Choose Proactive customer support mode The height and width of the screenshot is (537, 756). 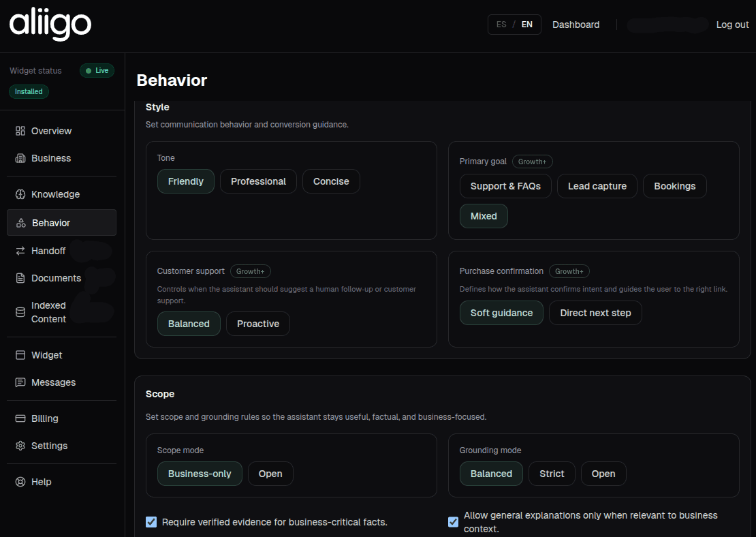point(258,324)
